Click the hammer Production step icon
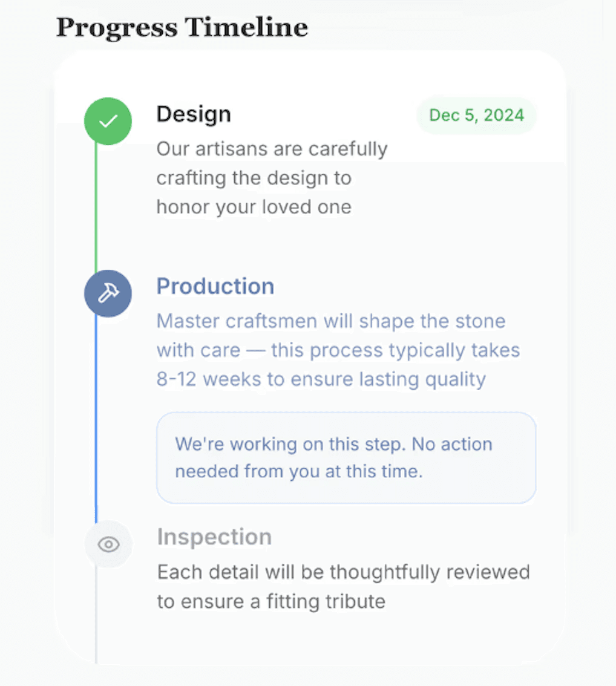 pyautogui.click(x=108, y=293)
